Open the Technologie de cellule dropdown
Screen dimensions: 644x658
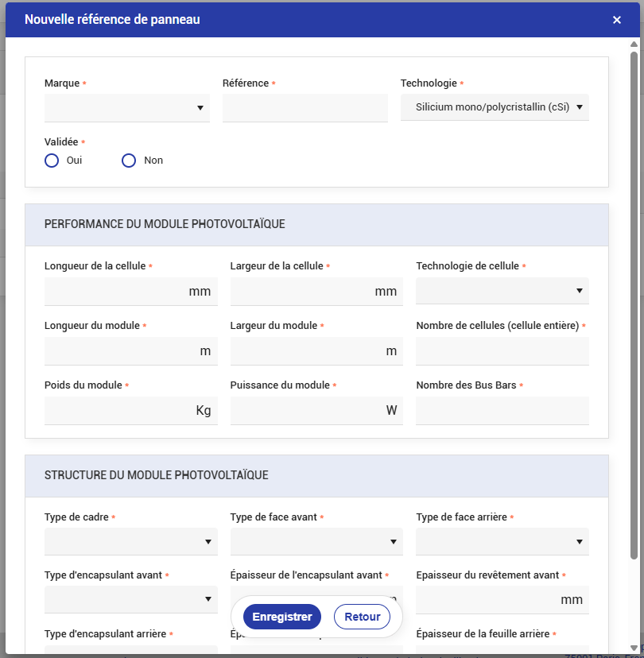pyautogui.click(x=502, y=291)
